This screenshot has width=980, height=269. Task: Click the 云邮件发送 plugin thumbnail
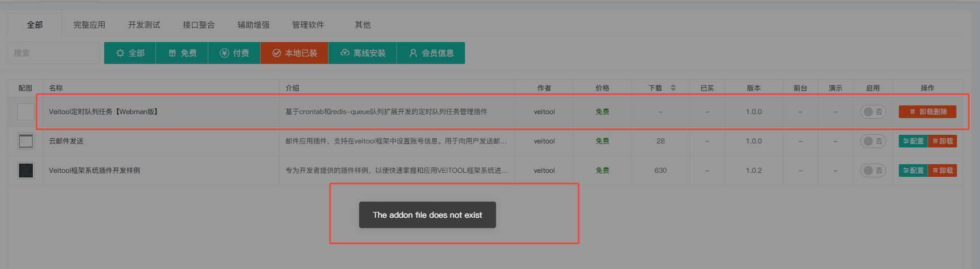click(25, 141)
